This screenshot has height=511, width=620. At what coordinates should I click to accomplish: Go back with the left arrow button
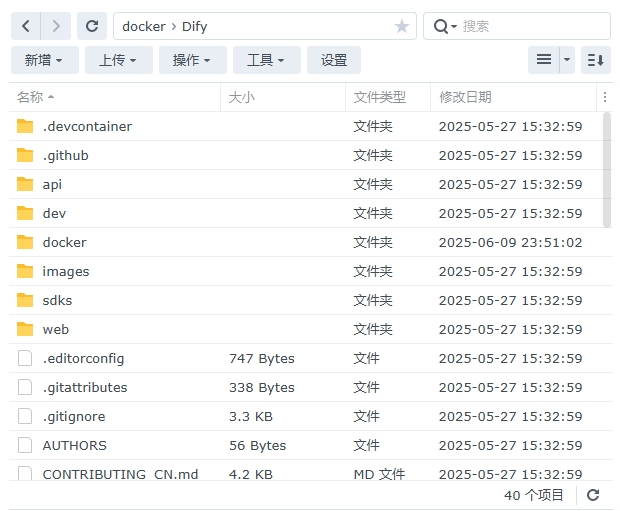pos(26,26)
